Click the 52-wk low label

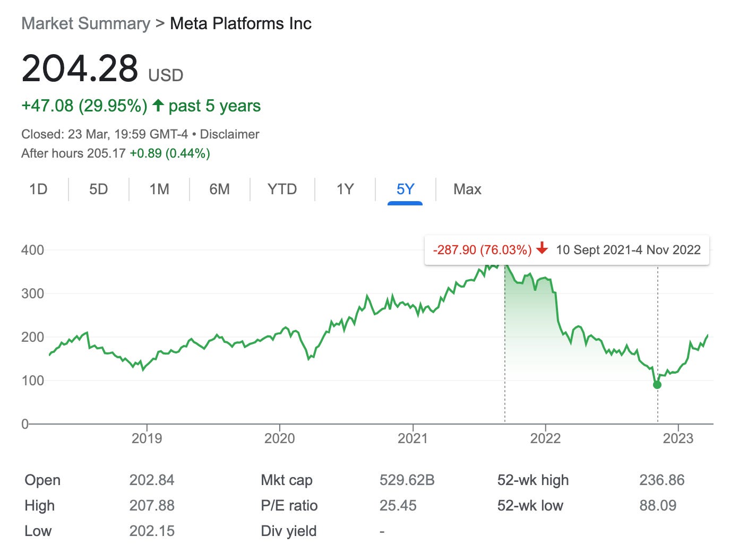pyautogui.click(x=530, y=506)
